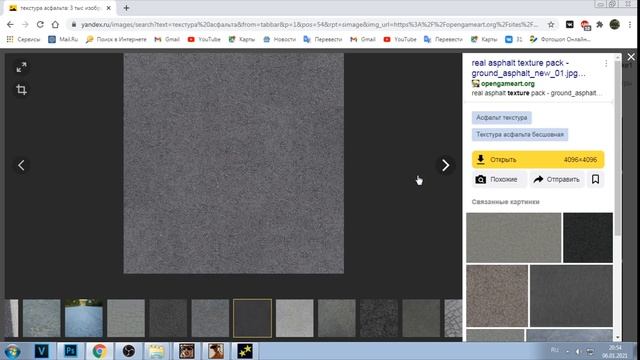This screenshot has height=360, width=640.
Task: Advance to the next image
Action: click(445, 165)
